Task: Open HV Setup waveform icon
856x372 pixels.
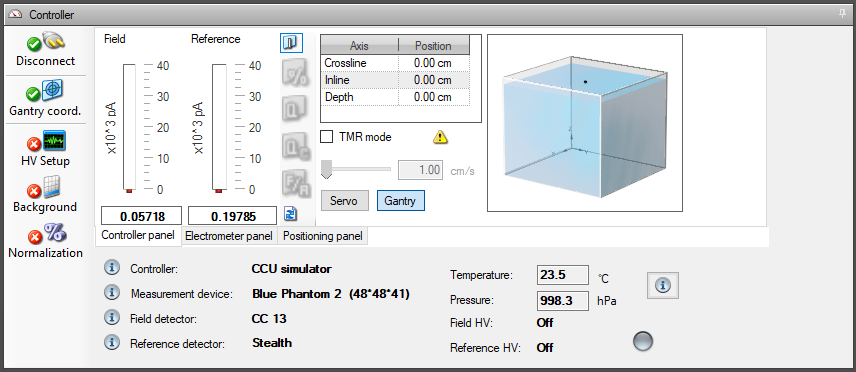Action: click(x=54, y=141)
